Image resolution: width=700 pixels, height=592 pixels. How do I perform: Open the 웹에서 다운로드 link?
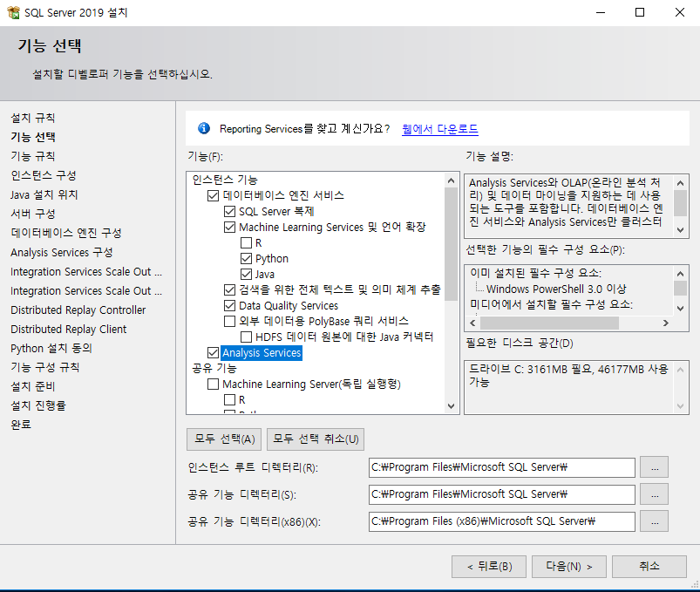[x=439, y=129]
